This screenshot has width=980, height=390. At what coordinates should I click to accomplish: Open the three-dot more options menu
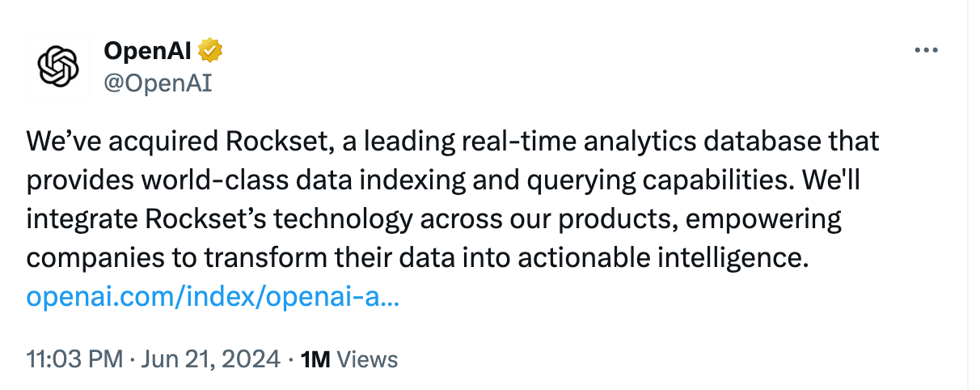[925, 50]
